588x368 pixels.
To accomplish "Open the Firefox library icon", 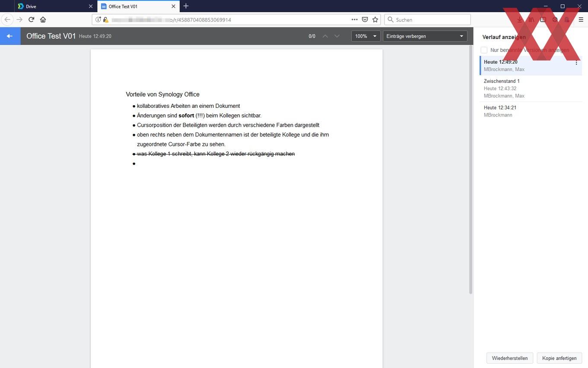I will tap(531, 19).
